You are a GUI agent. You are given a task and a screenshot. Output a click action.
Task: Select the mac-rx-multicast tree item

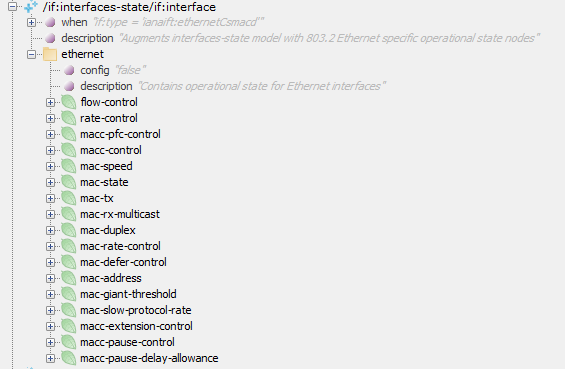pos(120,214)
